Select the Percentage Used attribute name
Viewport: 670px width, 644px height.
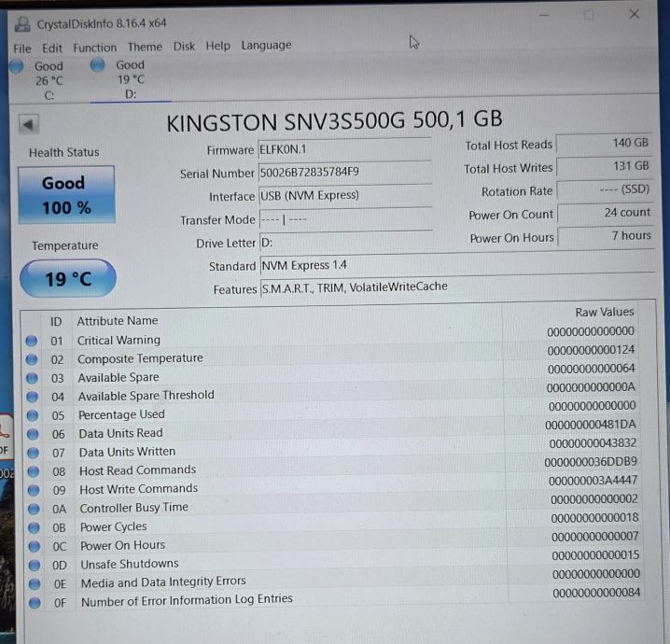pyautogui.click(x=122, y=414)
